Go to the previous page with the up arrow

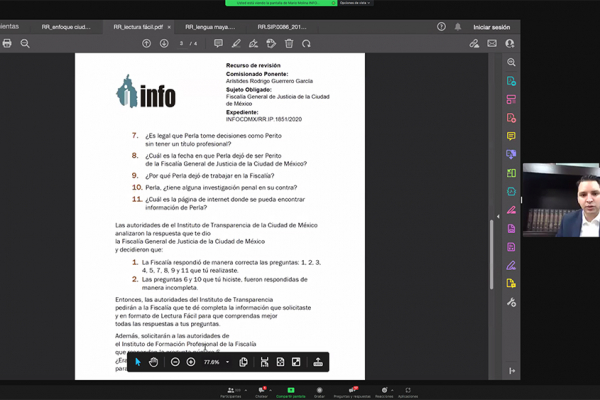click(x=146, y=44)
